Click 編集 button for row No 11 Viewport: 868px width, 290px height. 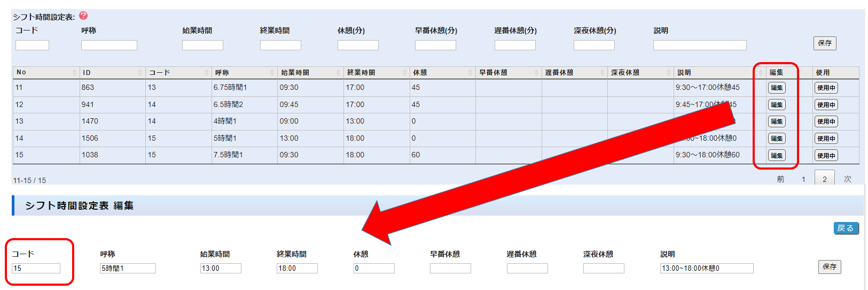click(x=776, y=88)
